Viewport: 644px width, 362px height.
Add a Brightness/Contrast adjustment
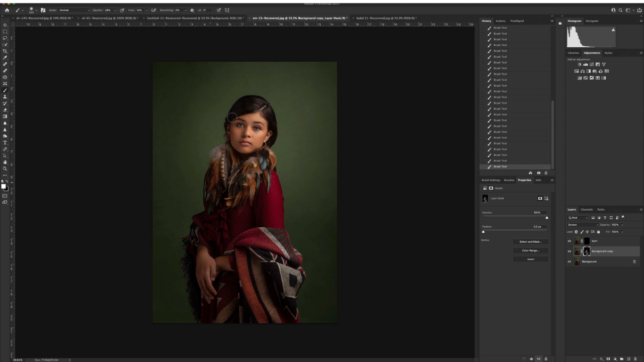580,64
